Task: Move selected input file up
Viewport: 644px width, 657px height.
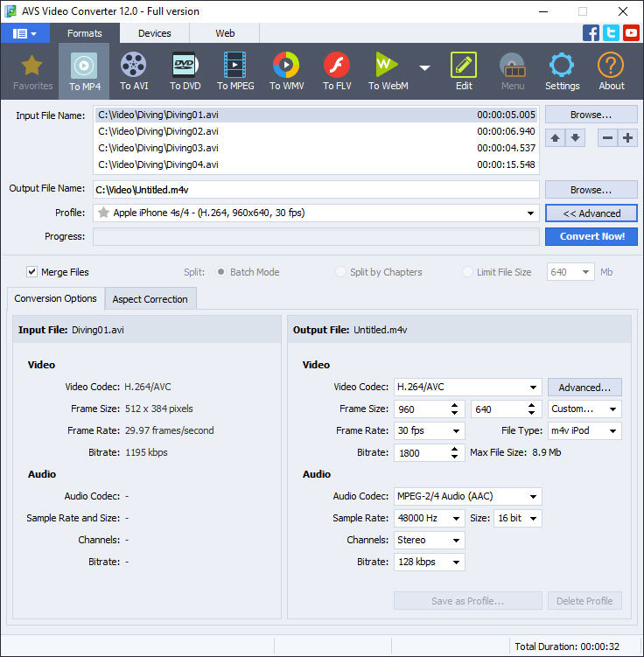Action: (x=555, y=138)
